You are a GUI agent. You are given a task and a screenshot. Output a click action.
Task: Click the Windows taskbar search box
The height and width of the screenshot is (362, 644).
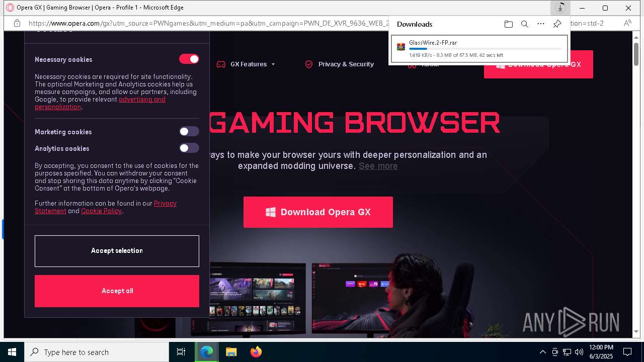(97, 352)
